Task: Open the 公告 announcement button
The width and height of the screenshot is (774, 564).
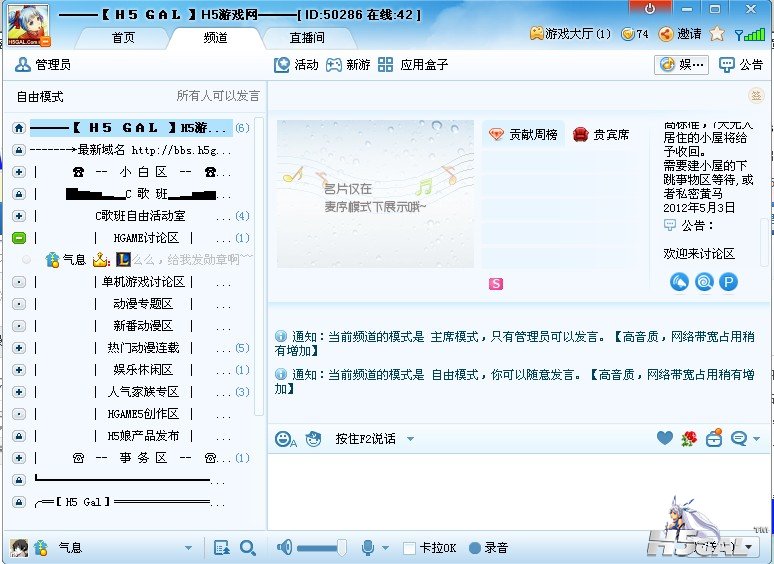Action: click(741, 65)
